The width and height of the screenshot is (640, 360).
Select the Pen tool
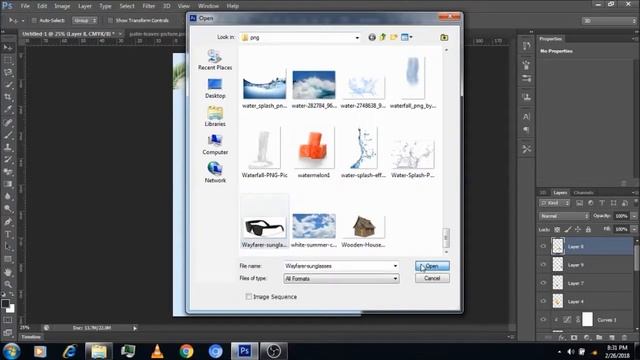[8, 222]
